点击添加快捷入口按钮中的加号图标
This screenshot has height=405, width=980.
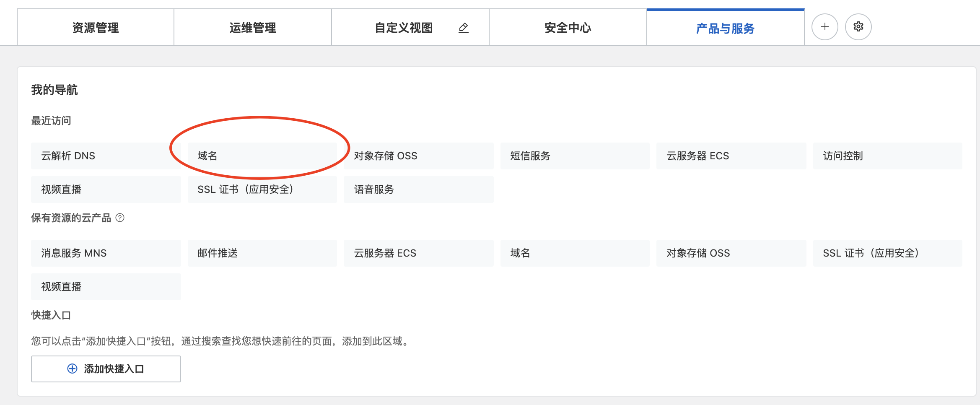[72, 369]
